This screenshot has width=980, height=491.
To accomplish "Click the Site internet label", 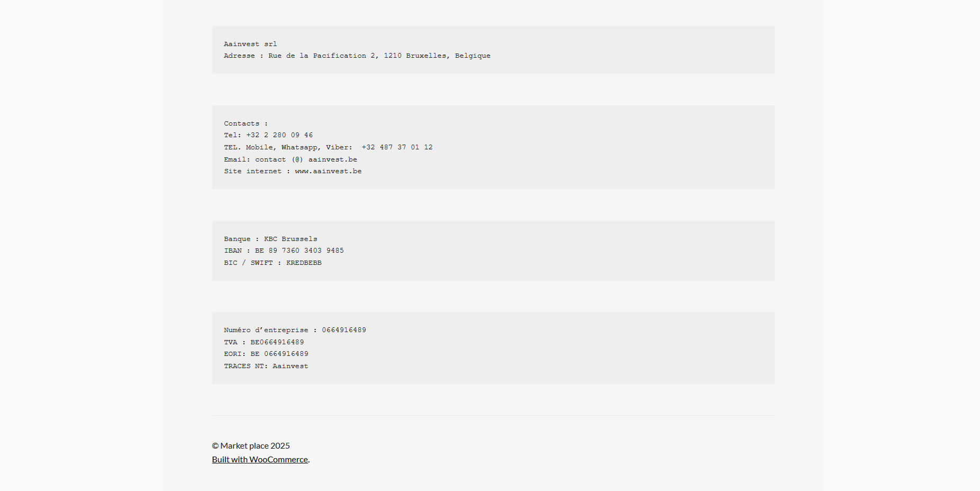I will click(x=252, y=171).
